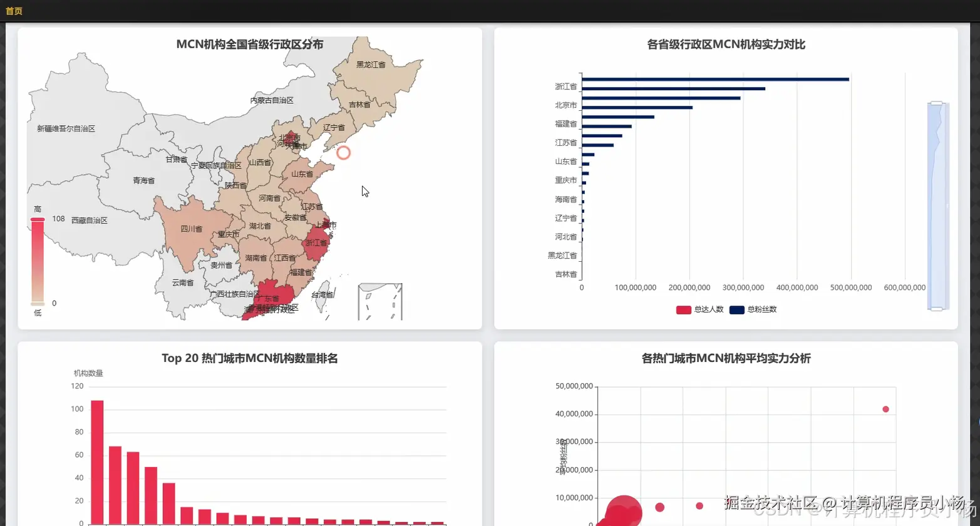Select 贵州省 on the map
Viewport: 980px width, 526px height.
[221, 266]
